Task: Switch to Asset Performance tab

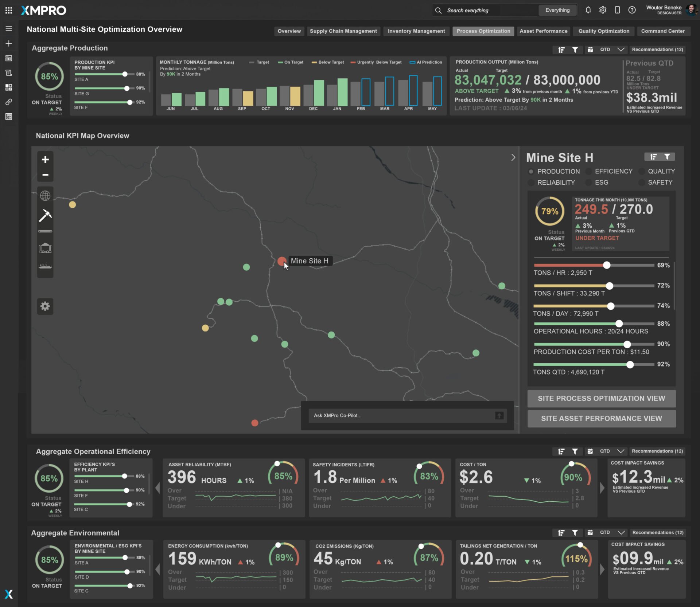Action: click(543, 31)
